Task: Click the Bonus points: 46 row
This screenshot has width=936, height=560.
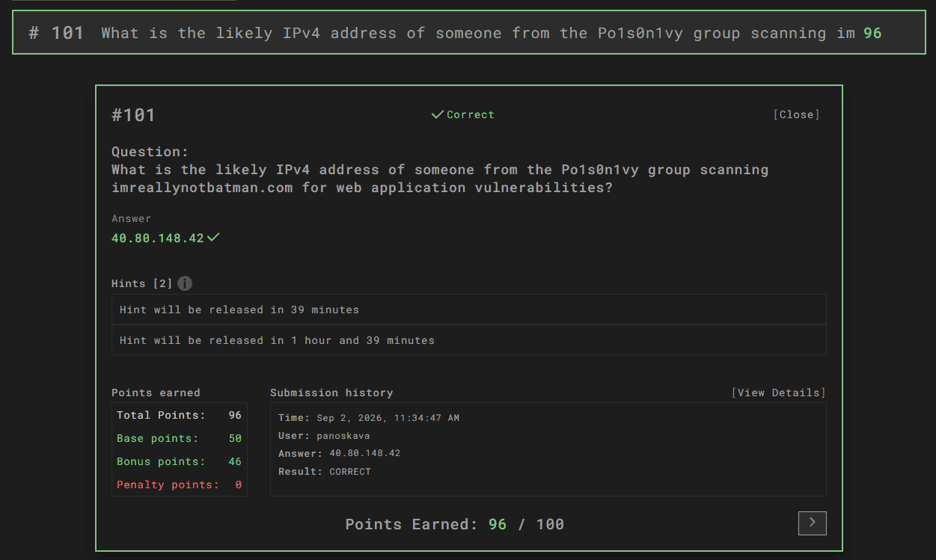Action: point(180,461)
